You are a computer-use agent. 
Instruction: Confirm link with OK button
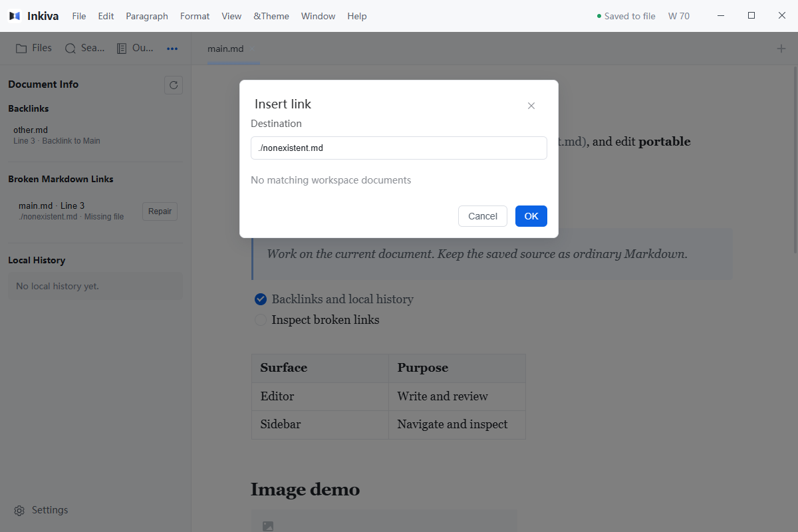531,216
